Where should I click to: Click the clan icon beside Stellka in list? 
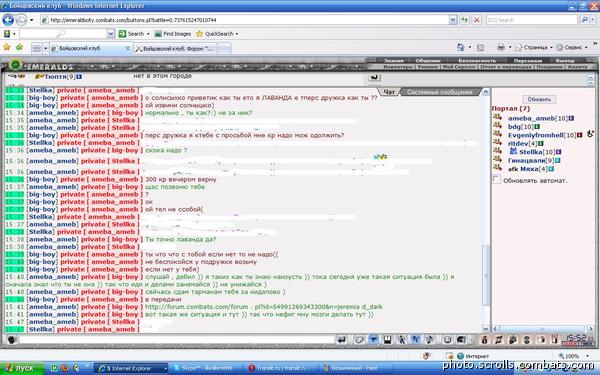[x=513, y=151]
